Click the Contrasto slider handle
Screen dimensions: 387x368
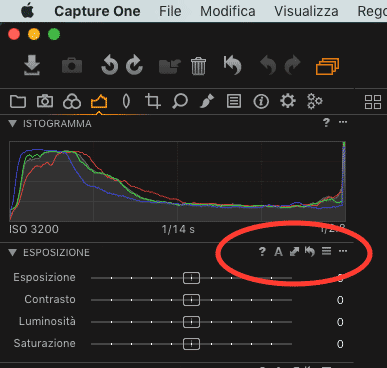[x=191, y=300]
